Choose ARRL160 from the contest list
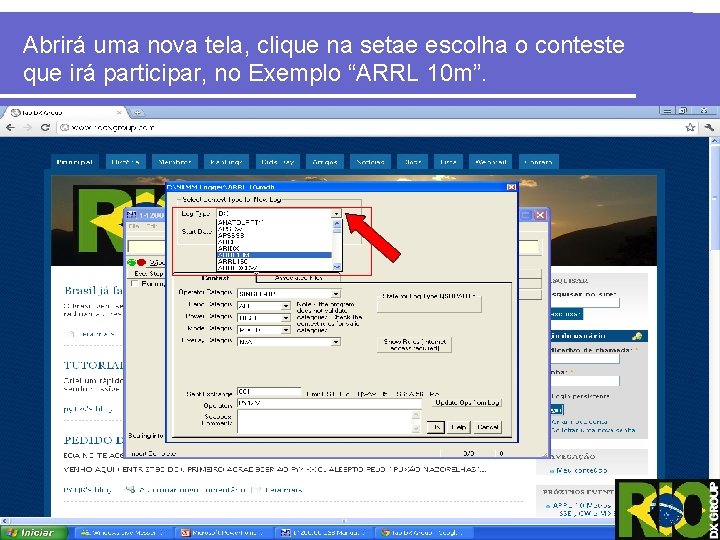The width and height of the screenshot is (720, 540). click(233, 261)
